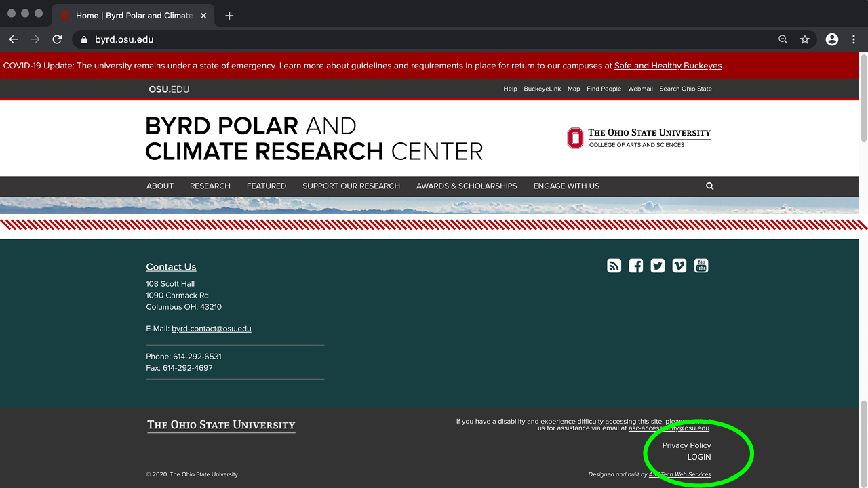Open the BuckeyeLink link
Image resolution: width=868 pixels, height=488 pixels.
pos(542,89)
